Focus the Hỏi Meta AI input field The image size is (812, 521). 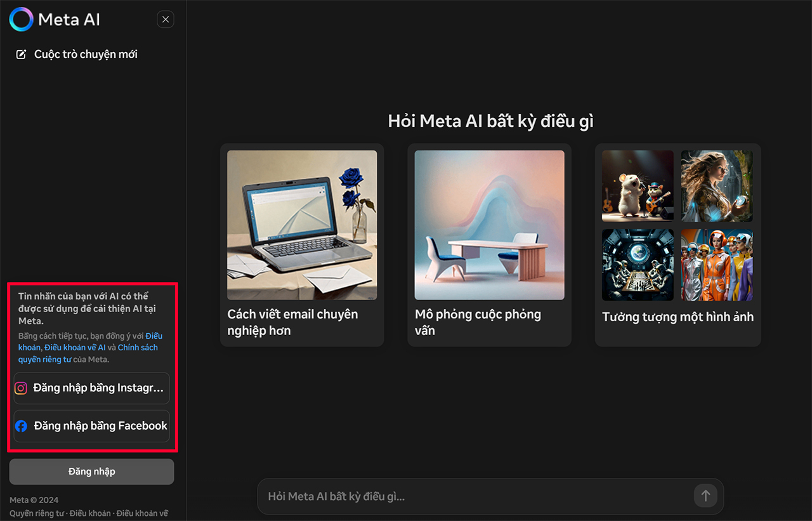[x=476, y=496]
